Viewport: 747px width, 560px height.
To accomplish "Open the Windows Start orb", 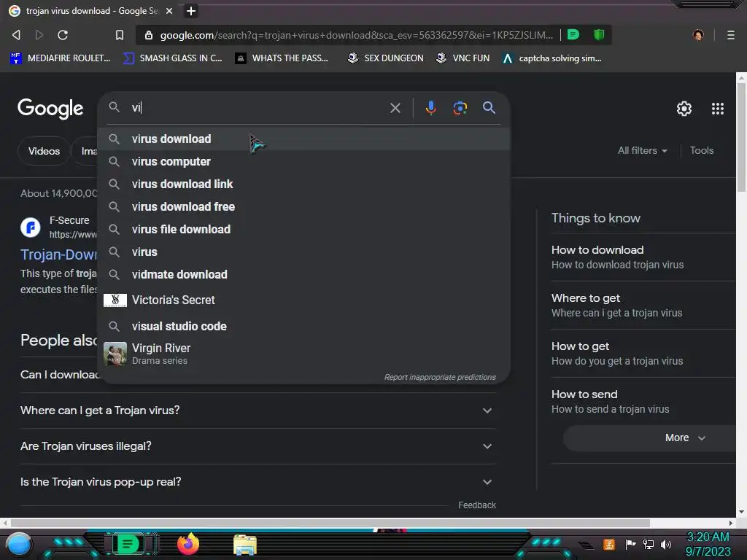I will coord(19,544).
